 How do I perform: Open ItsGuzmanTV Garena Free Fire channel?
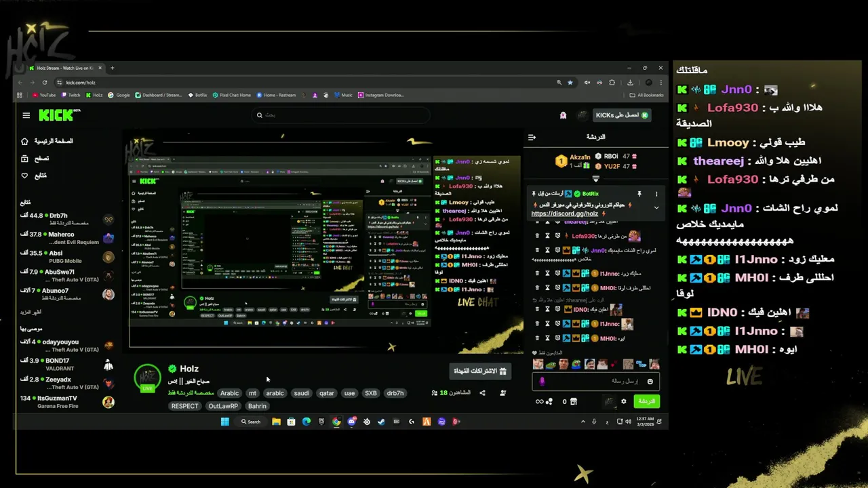click(67, 402)
